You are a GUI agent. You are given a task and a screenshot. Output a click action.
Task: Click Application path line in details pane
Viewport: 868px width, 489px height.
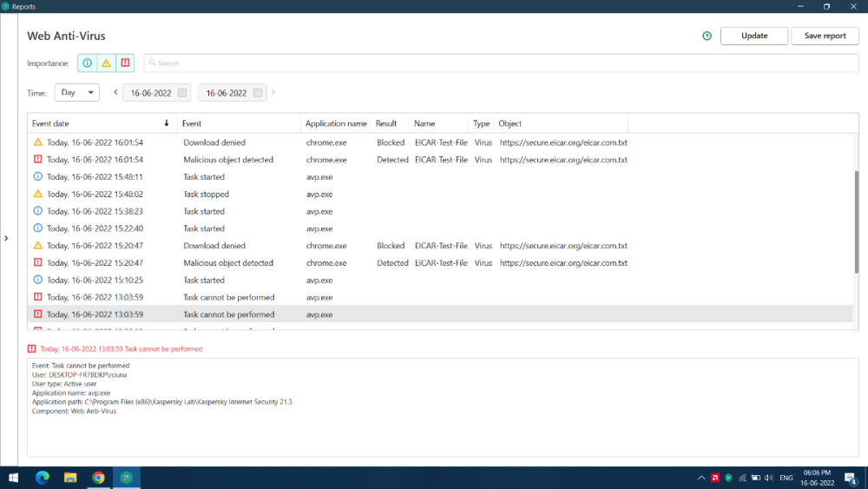161,402
